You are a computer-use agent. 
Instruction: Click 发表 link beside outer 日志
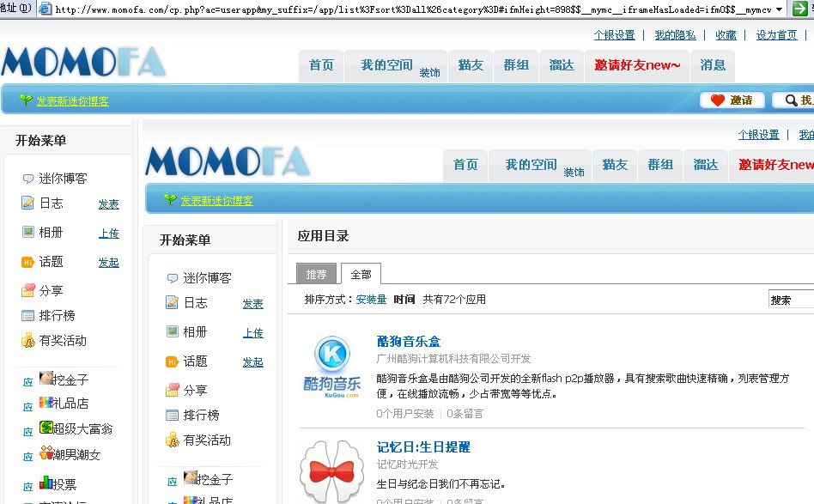(x=108, y=204)
